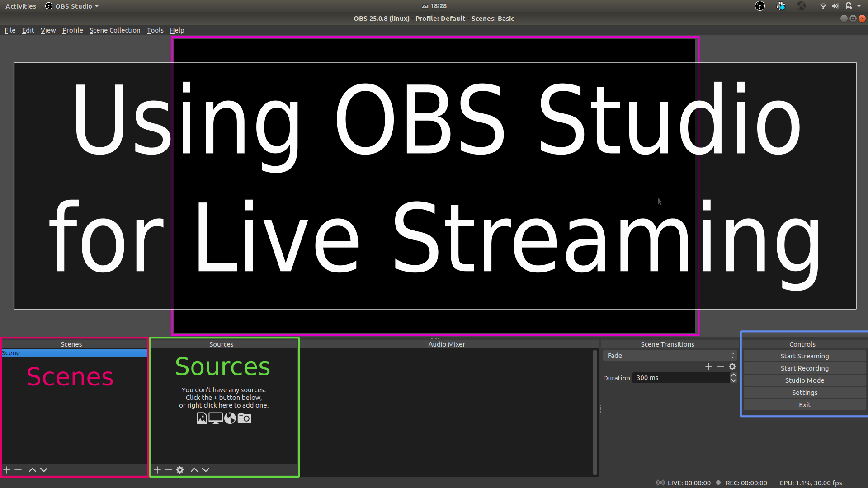Click the browser globe icon in Sources hint
This screenshot has height=488, width=868.
(230, 418)
